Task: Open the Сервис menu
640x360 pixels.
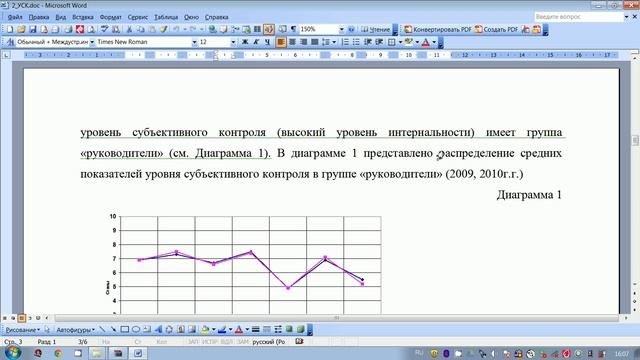Action: 138,17
